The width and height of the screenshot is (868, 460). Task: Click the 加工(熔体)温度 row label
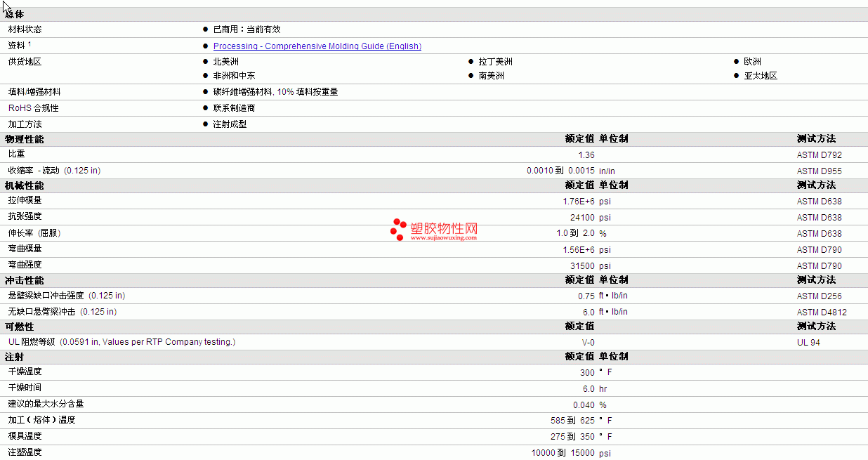pos(42,420)
